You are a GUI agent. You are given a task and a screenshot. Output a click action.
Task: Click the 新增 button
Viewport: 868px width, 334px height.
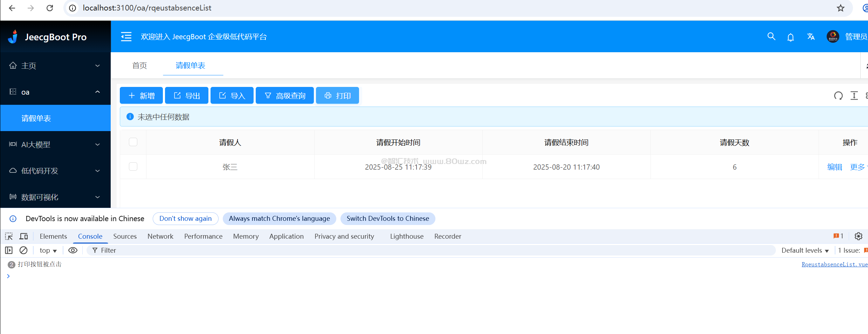[141, 95]
